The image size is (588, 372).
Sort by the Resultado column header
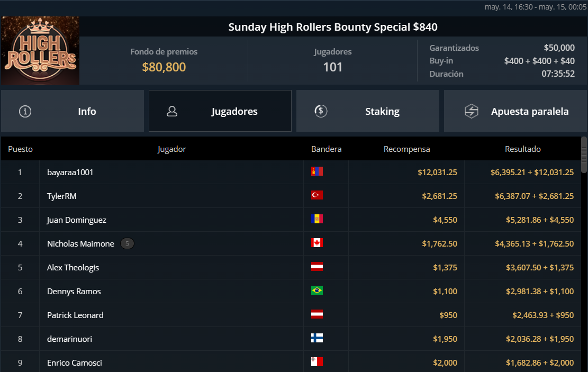point(523,149)
